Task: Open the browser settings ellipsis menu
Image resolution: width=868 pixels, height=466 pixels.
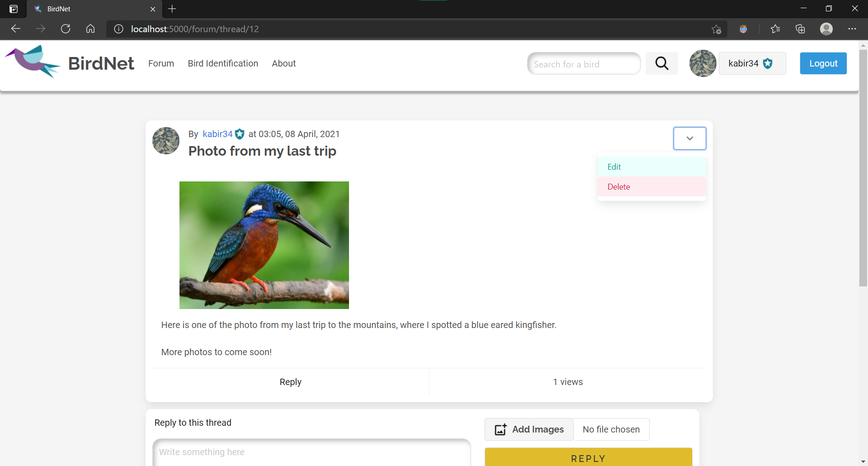Action: coord(853,29)
